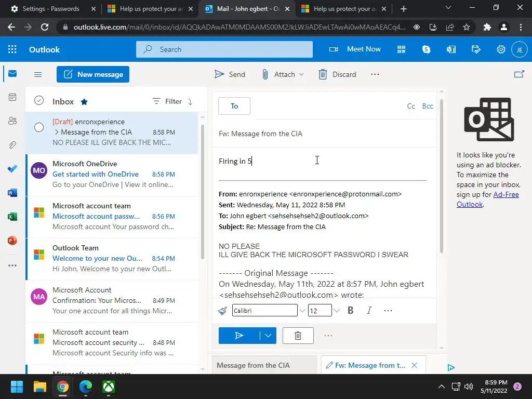Show hidden system tray icons
The height and width of the screenshot is (399, 532).
tap(442, 387)
